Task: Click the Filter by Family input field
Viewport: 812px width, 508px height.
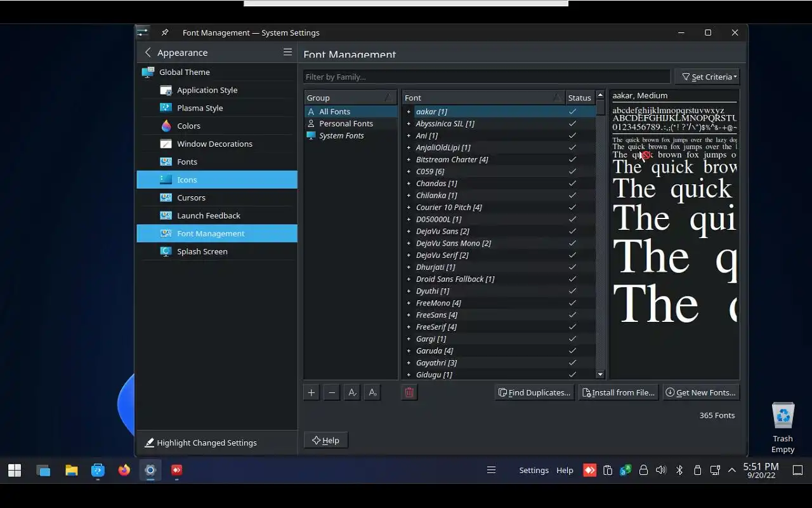Action: coord(487,77)
